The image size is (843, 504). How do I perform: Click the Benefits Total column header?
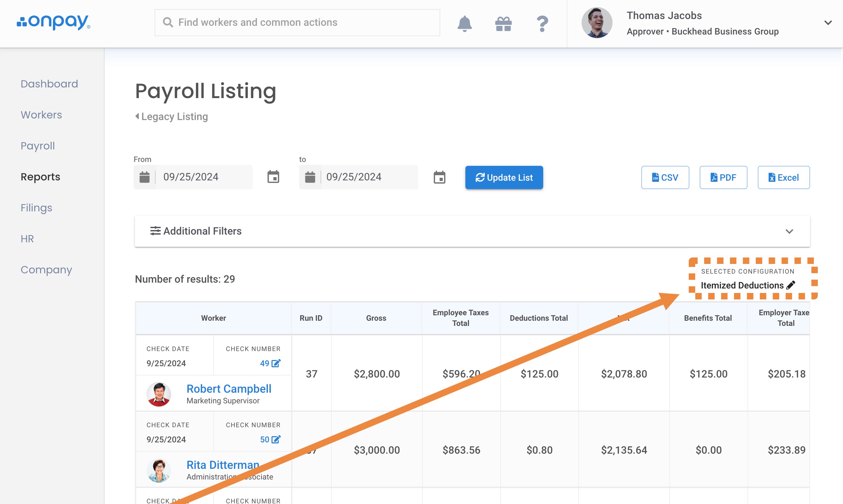(x=708, y=318)
